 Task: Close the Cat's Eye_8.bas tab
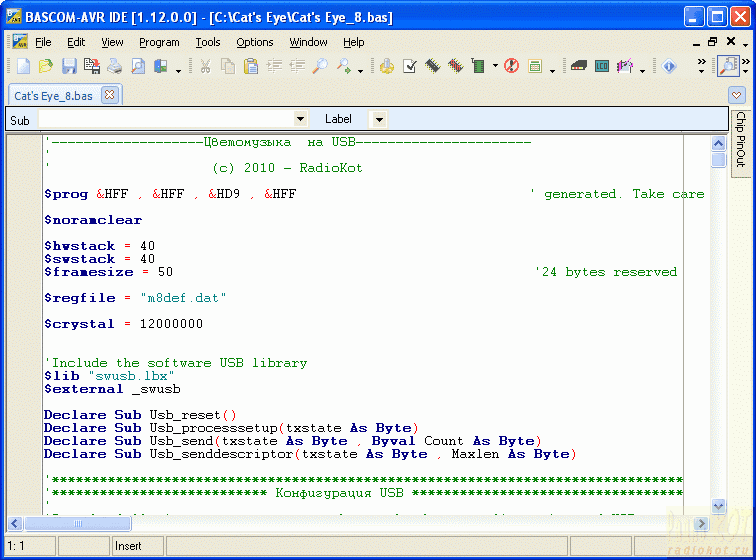coord(109,95)
